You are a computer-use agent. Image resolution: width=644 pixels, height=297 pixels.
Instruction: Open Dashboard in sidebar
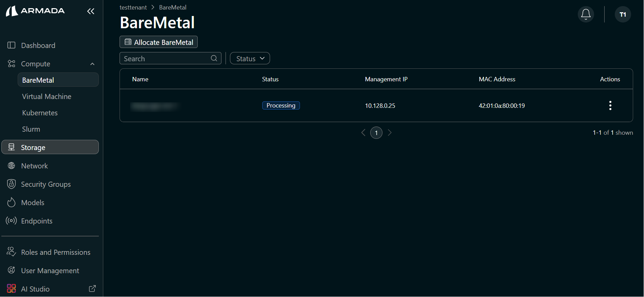coord(50,45)
